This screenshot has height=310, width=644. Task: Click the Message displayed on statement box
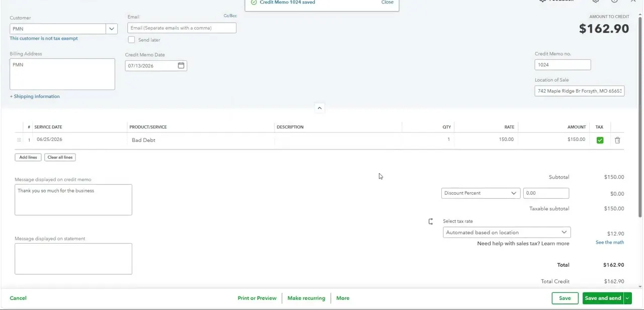coord(73,259)
